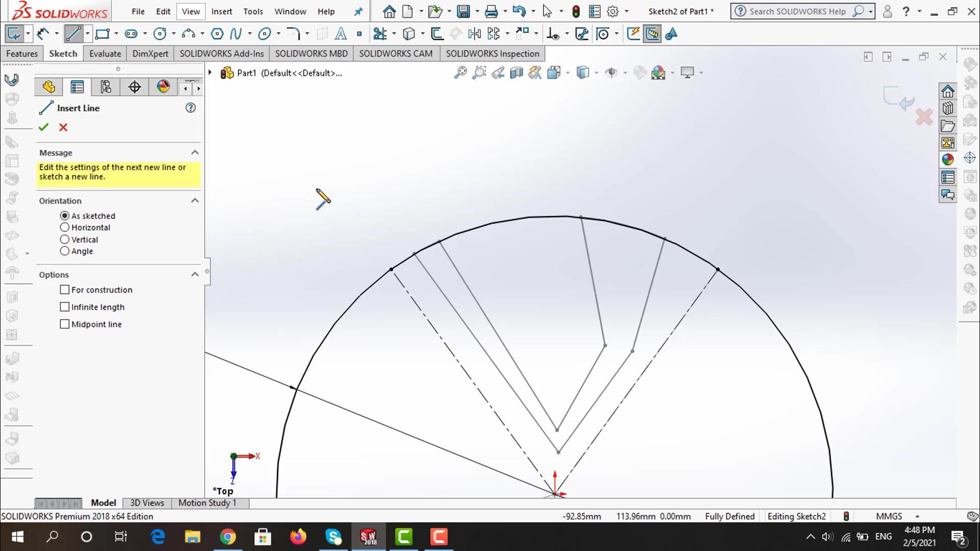Open the Insert menu
The height and width of the screenshot is (551, 980).
[x=222, y=11]
